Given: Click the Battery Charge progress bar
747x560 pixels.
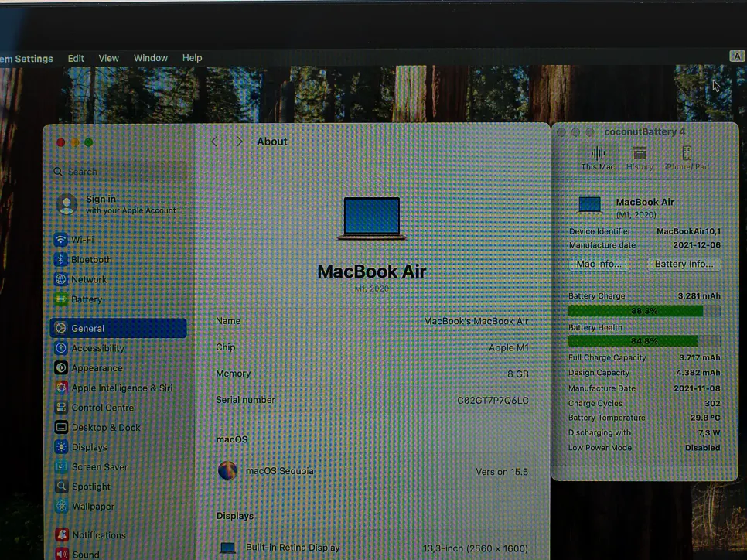Looking at the screenshot, I should click(644, 311).
